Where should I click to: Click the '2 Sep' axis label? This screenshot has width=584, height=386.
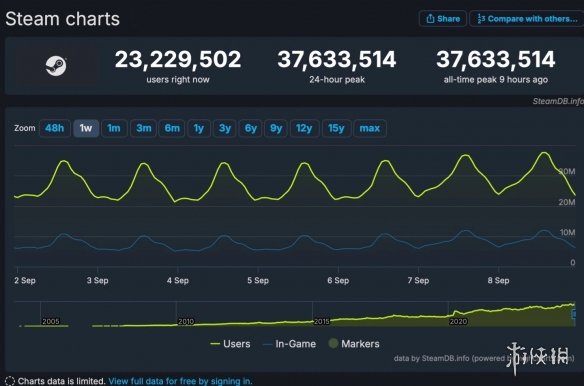pyautogui.click(x=25, y=281)
